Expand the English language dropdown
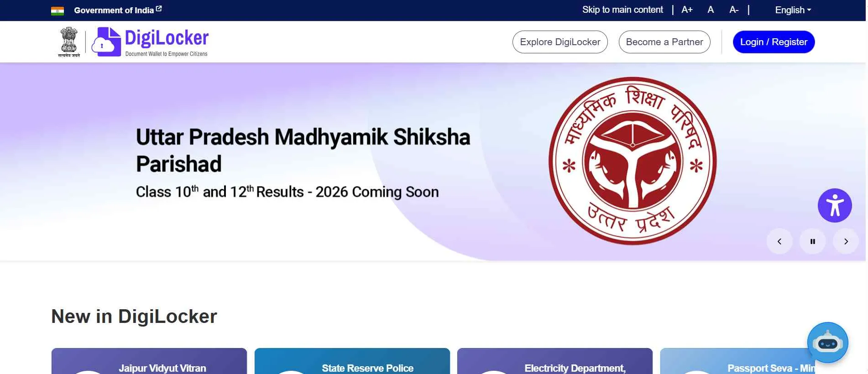868x374 pixels. click(x=793, y=10)
